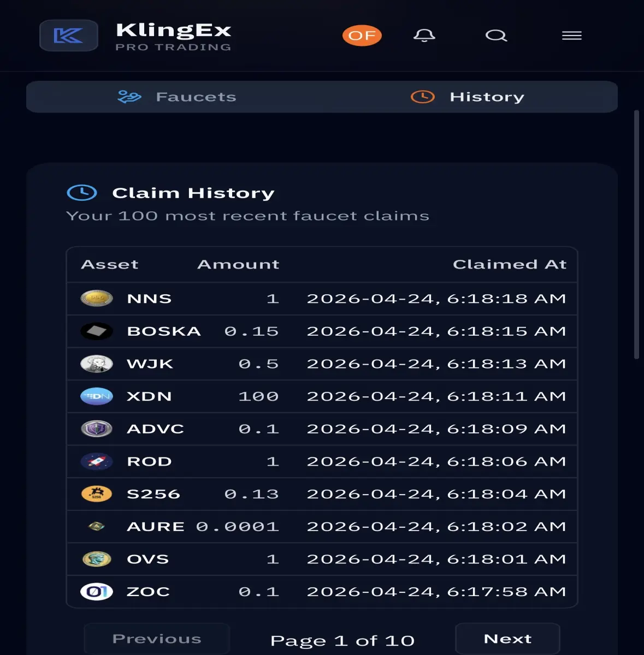Click the Previous page button
The height and width of the screenshot is (655, 644).
coord(157,639)
